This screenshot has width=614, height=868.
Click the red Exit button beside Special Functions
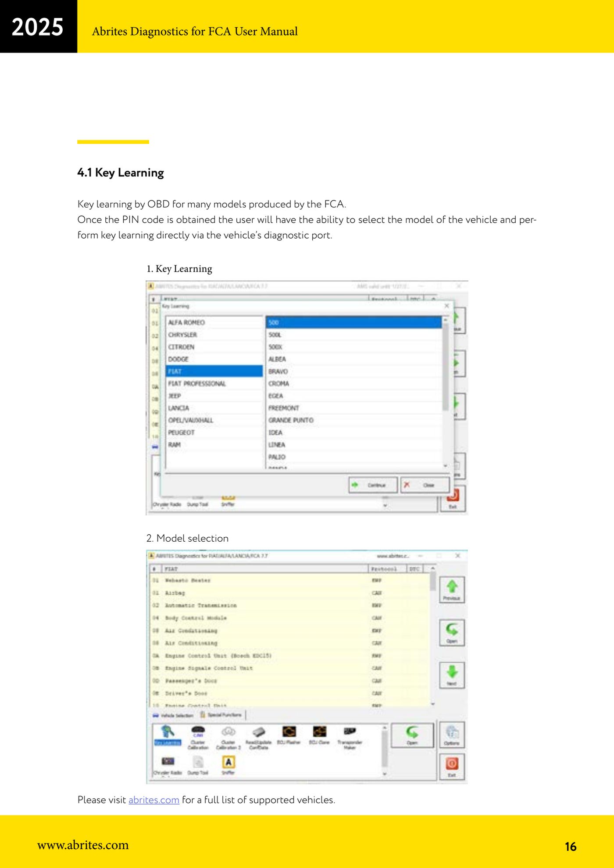click(452, 767)
